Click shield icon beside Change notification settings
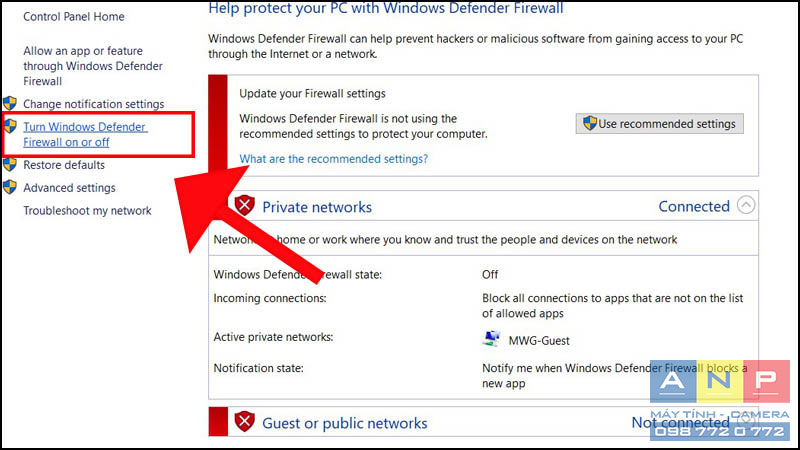The image size is (800, 450). pos(10,104)
